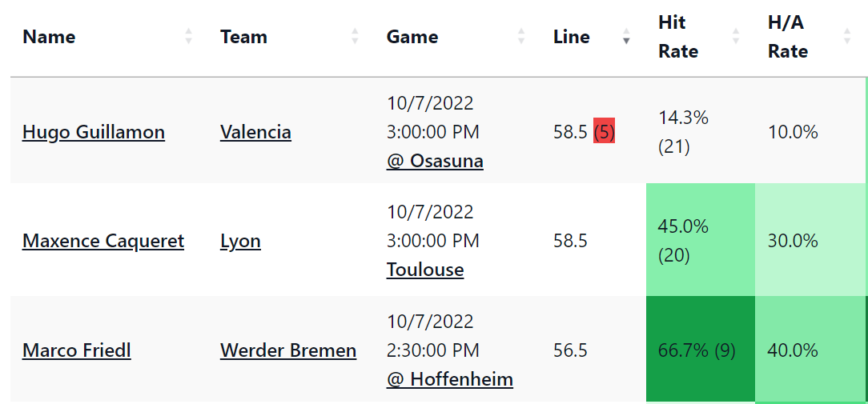868x404 pixels.
Task: Open the @ Osasuna game link
Action: 435,161
